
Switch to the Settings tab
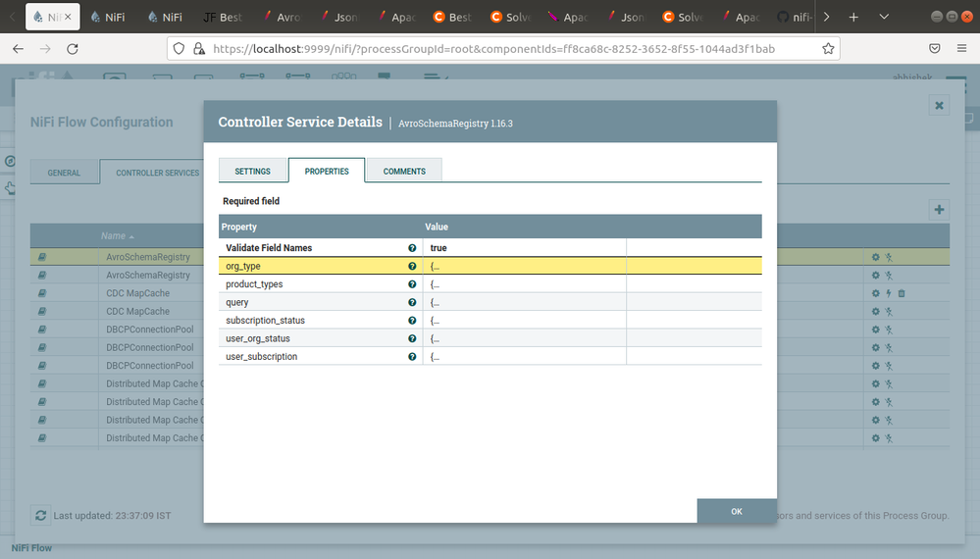(252, 171)
